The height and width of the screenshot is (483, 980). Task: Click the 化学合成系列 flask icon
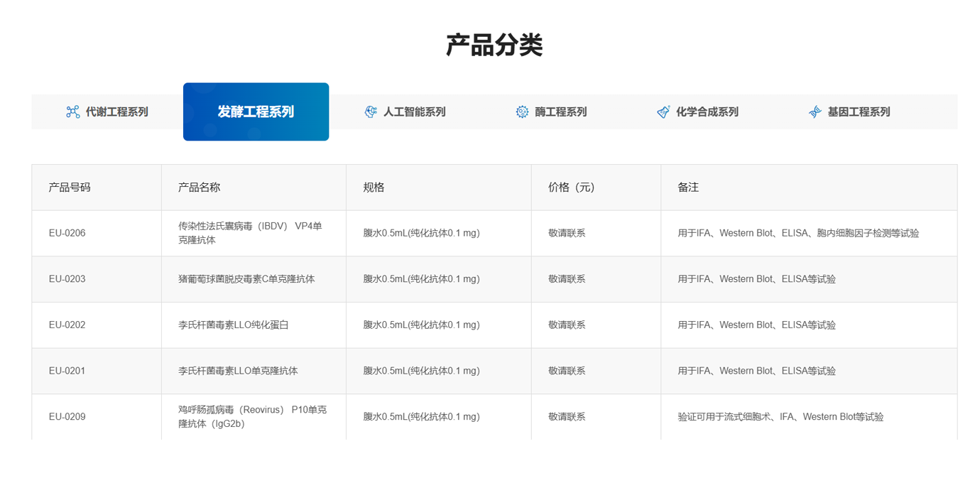663,112
